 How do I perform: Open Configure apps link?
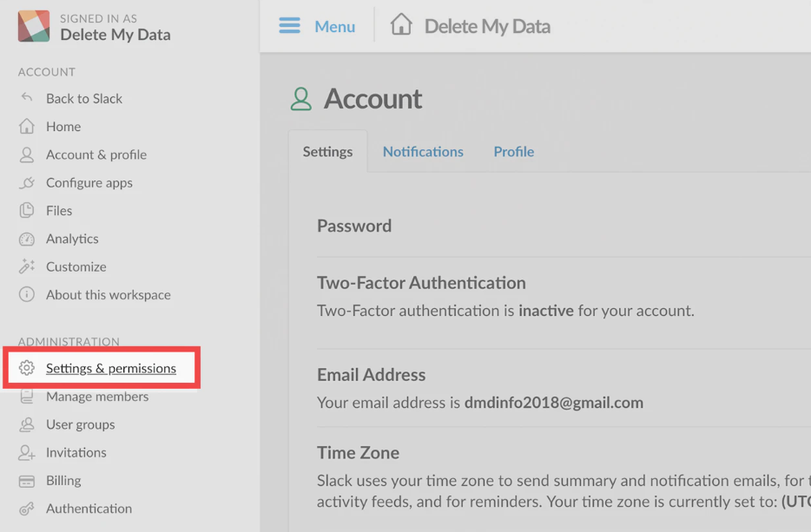89,183
